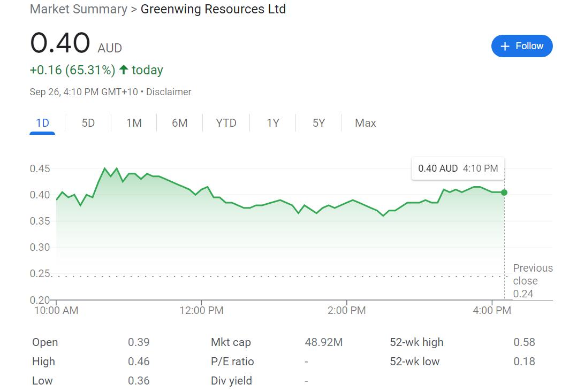Image resolution: width=577 pixels, height=392 pixels.
Task: Click the 0.40 AUD price tooltip
Action: tap(458, 168)
